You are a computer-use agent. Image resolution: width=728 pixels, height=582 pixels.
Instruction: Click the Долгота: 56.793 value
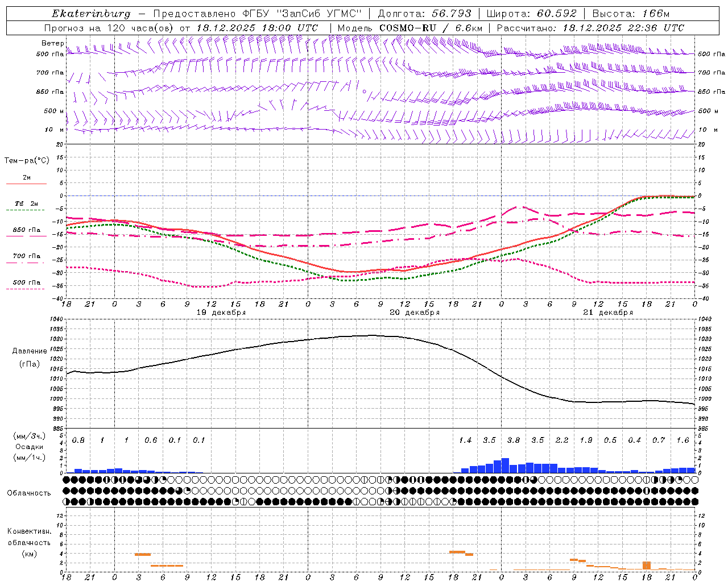424,14
